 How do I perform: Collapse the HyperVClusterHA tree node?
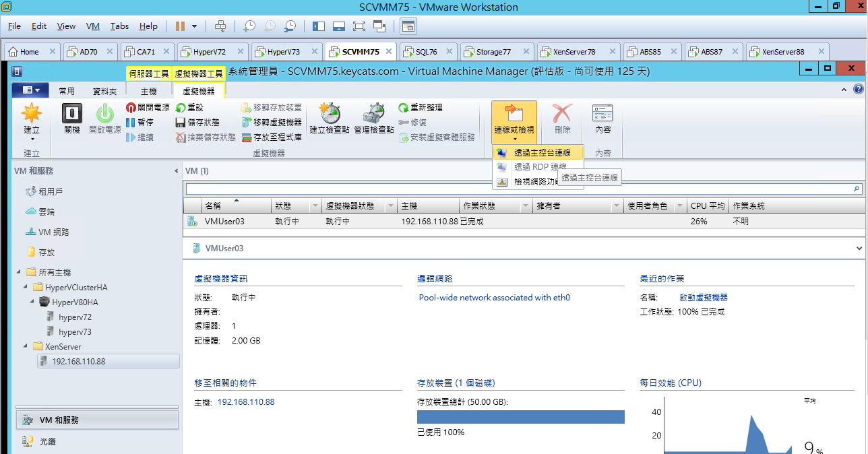[25, 288]
